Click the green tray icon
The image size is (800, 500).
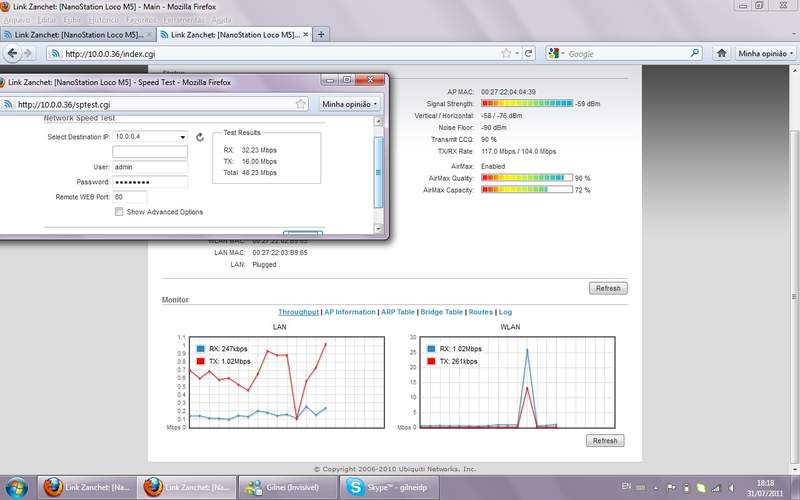[x=701, y=488]
